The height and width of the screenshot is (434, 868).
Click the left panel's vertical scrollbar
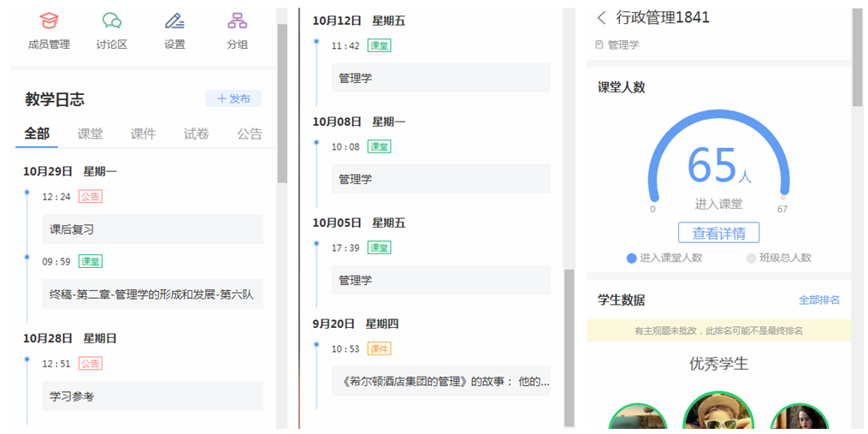pos(282,103)
